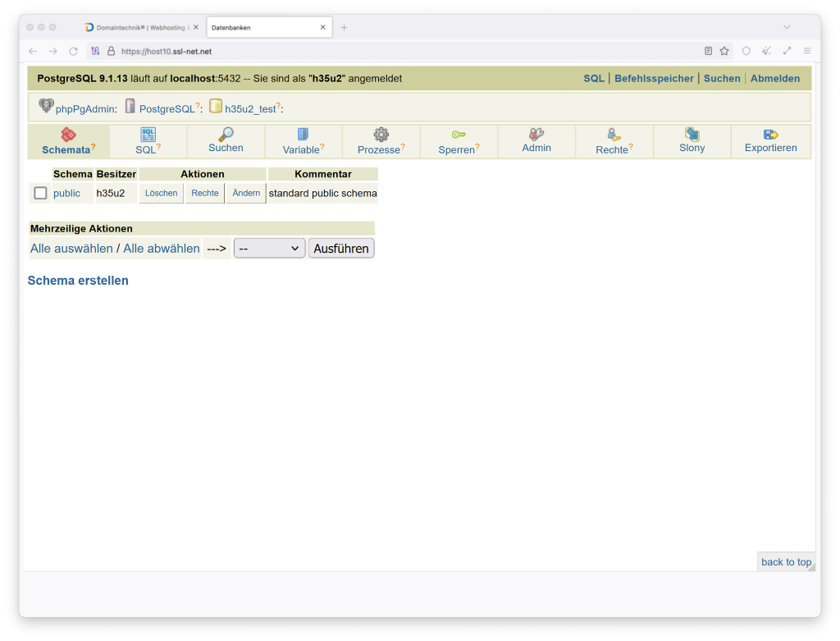Switch to the Domaintechnik browser tab
The height and width of the screenshot is (641, 840).
click(141, 27)
